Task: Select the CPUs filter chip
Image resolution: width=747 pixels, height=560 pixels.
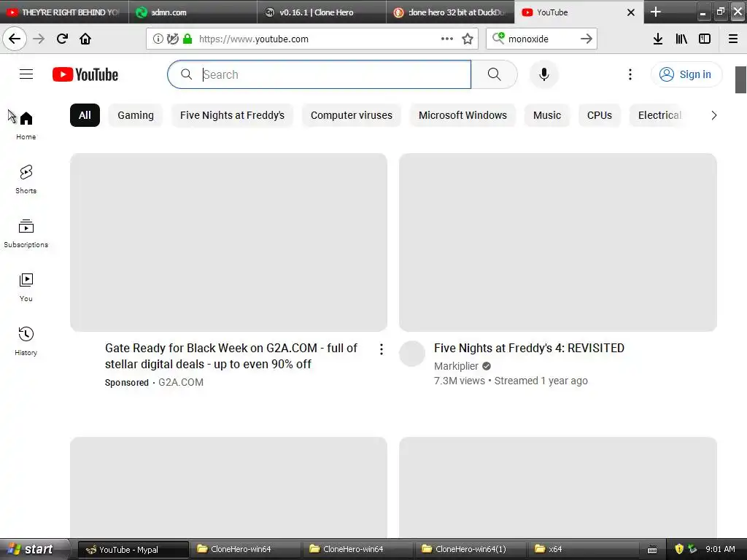Action: pos(600,115)
